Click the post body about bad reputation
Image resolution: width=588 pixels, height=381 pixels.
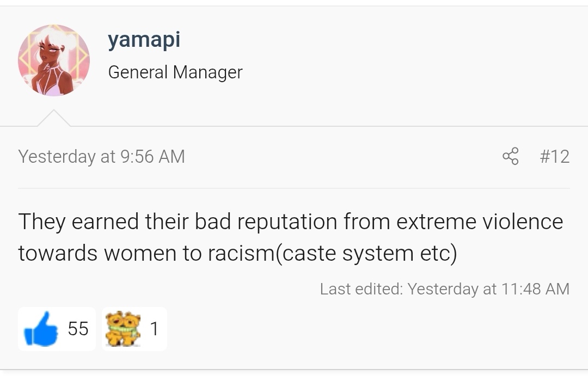pyautogui.click(x=291, y=237)
